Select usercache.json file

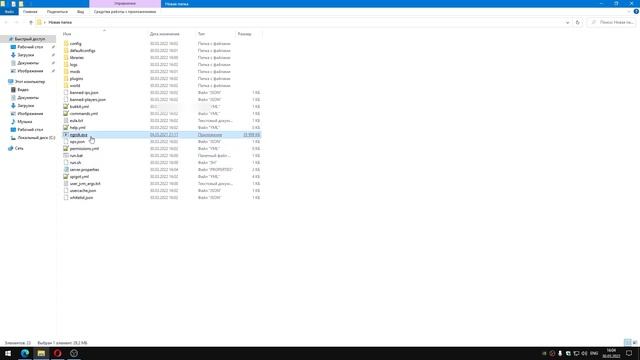83,191
